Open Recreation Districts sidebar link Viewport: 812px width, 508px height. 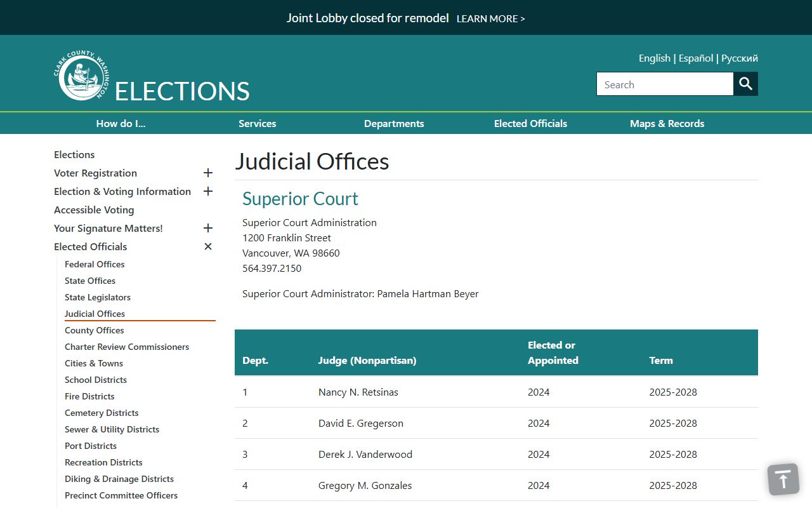coord(103,462)
